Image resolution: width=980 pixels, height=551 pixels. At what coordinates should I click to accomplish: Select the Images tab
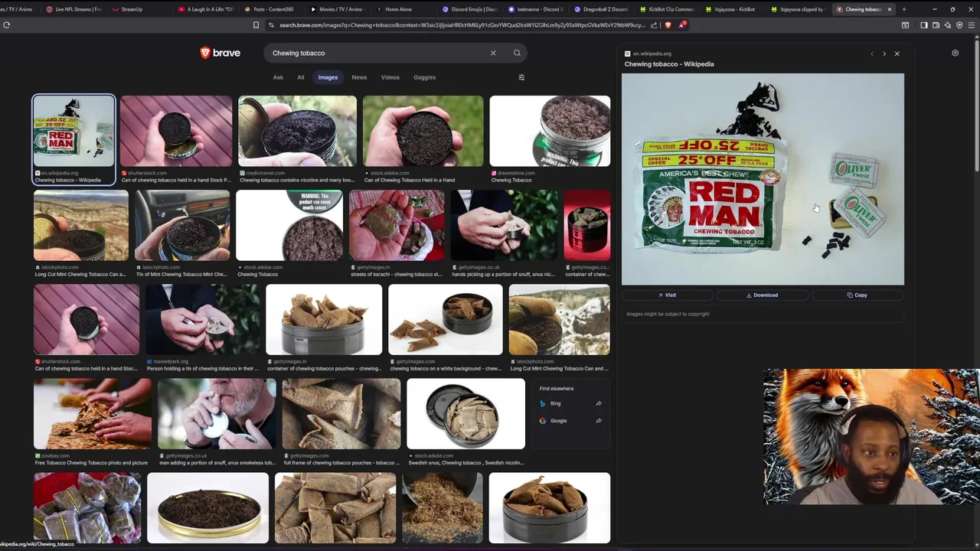coord(328,77)
